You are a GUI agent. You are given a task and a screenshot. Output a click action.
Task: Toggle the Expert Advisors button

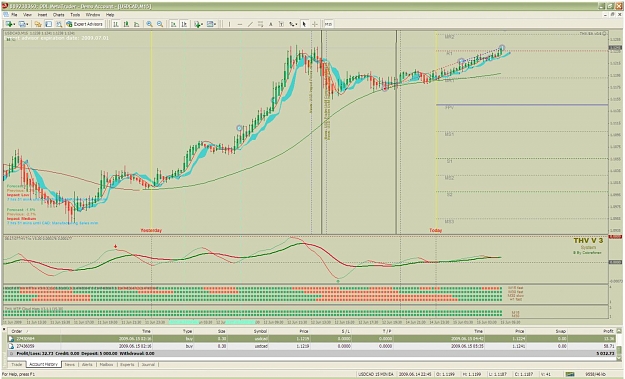(85, 24)
